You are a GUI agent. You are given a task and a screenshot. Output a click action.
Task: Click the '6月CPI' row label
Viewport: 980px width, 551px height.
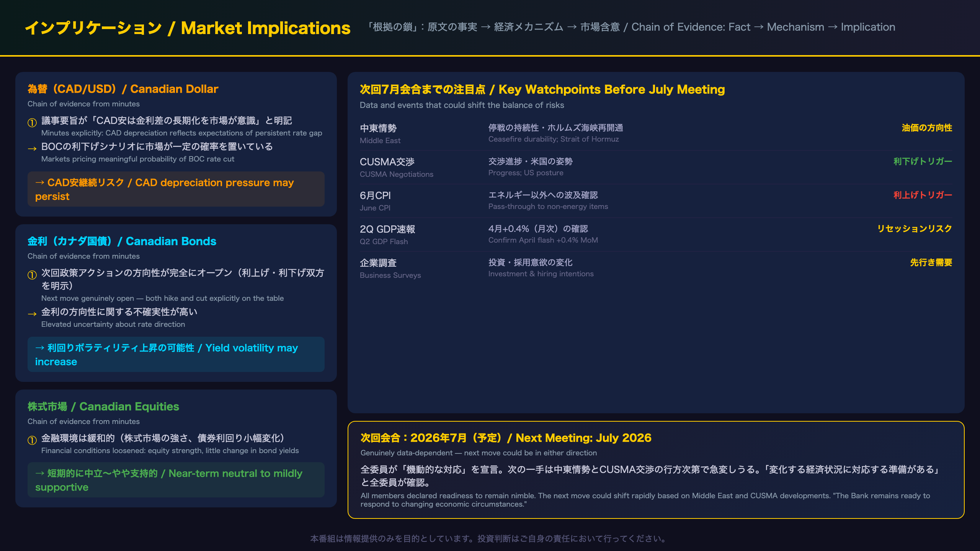click(x=375, y=196)
